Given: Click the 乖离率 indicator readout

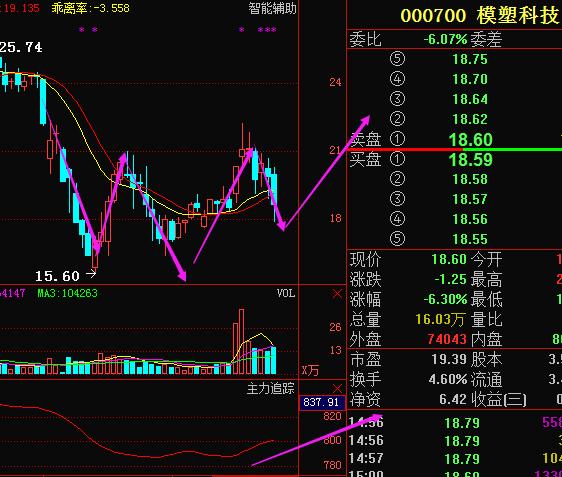Looking at the screenshot, I should click(90, 8).
